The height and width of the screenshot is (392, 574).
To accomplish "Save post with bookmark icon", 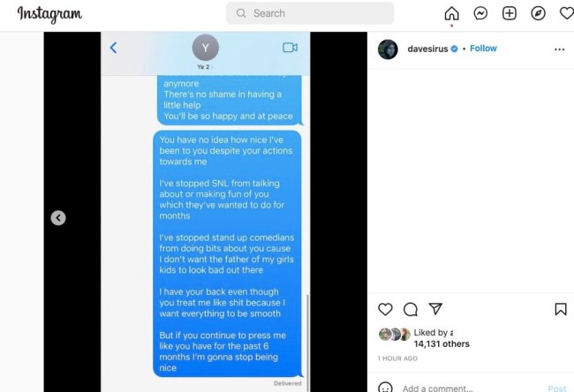I will click(561, 309).
